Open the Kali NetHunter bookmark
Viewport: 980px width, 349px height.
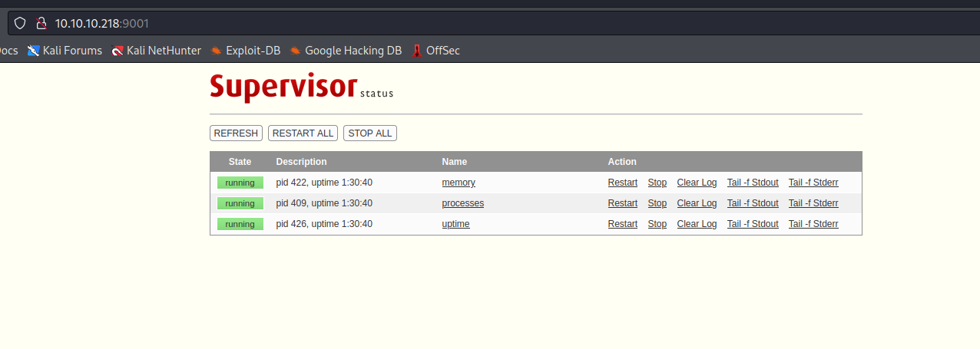point(156,51)
